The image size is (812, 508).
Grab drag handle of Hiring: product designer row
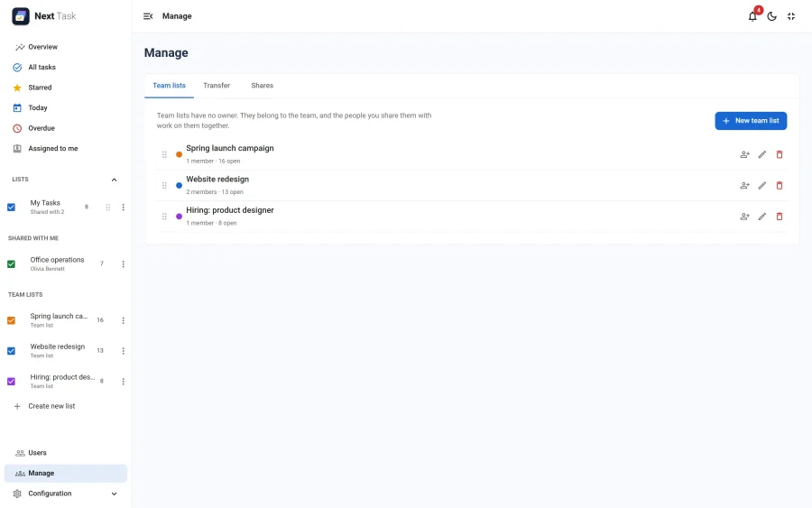coord(164,217)
